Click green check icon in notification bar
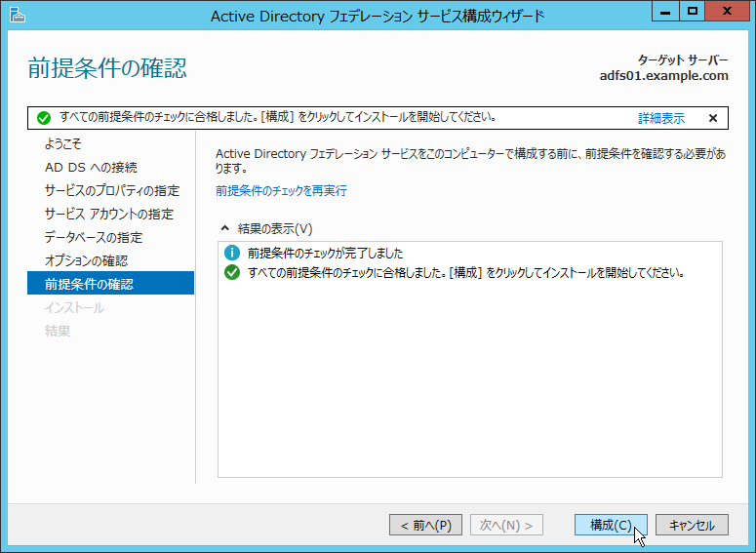The image size is (756, 553). (x=44, y=118)
